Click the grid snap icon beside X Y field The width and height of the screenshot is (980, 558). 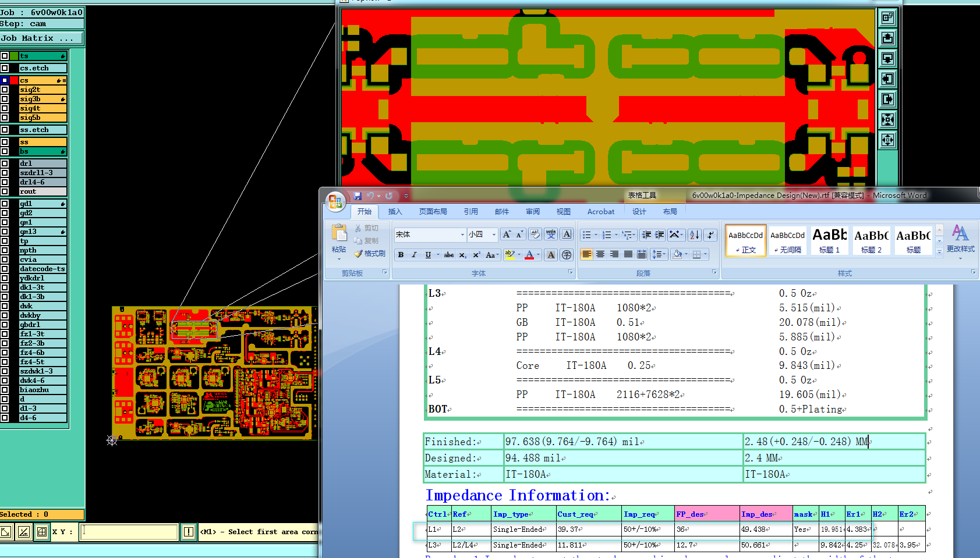[42, 531]
